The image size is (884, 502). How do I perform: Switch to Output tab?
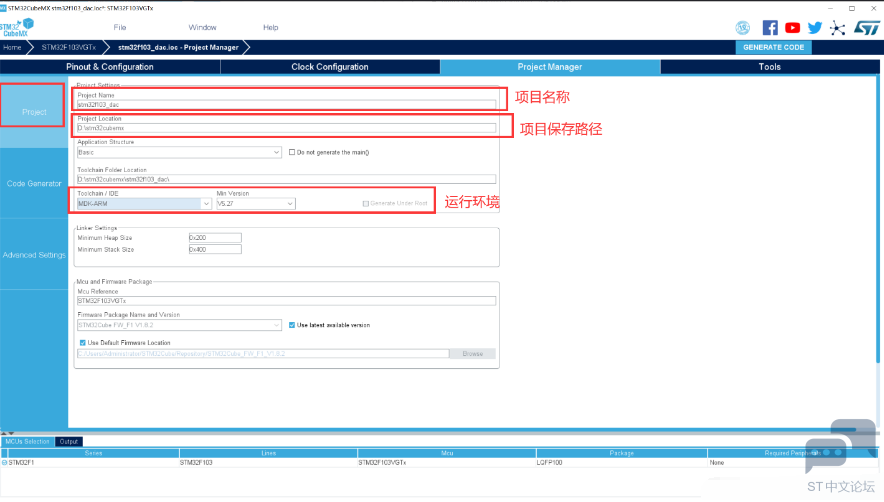tap(69, 442)
